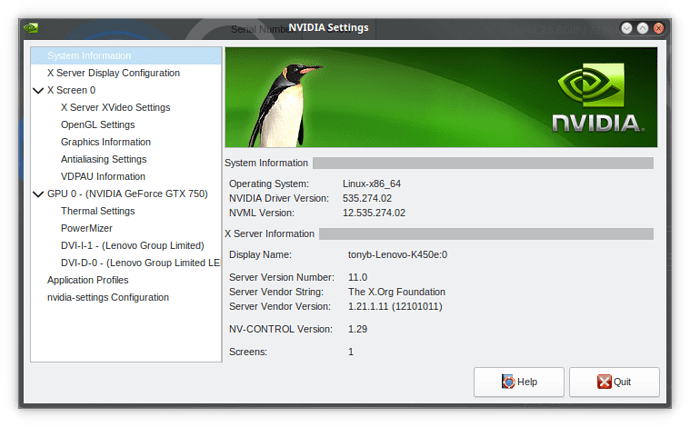Collapse the X Screen 0 tree arrow
This screenshot has width=690, height=427.
click(38, 90)
